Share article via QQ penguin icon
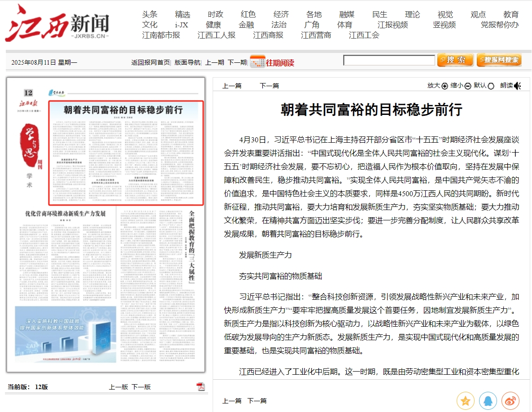The height and width of the screenshot is (412, 532). coord(488,401)
